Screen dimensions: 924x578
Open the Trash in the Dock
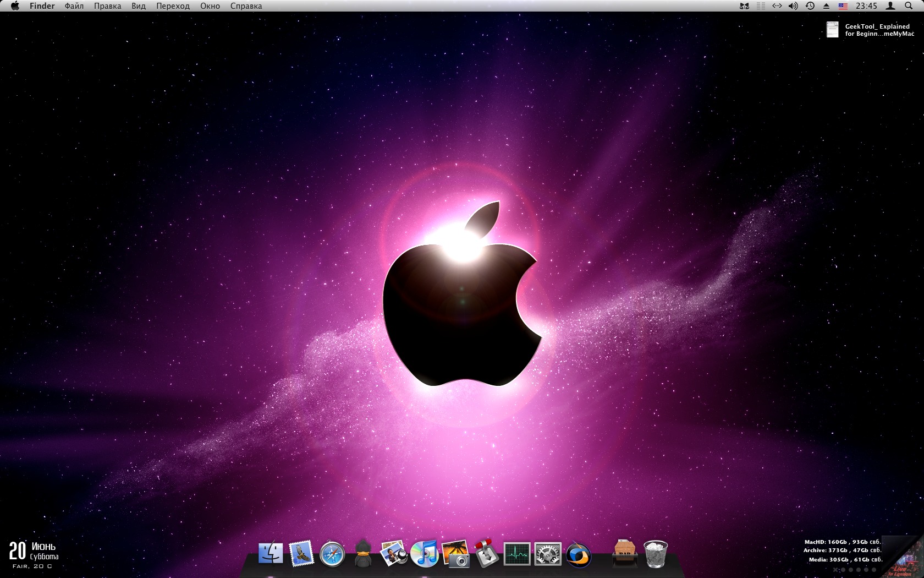656,554
